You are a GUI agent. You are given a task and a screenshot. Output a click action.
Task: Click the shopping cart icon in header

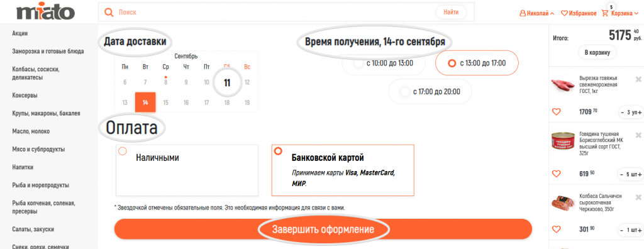click(x=605, y=13)
